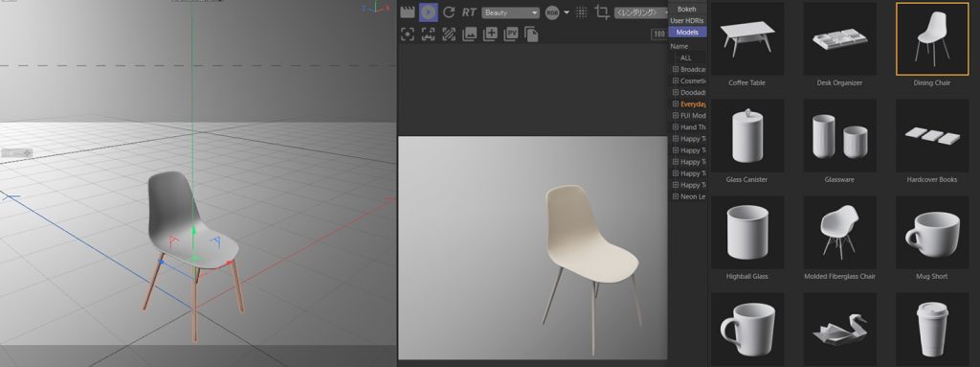
Task: Toggle the RT real-time render mode
Action: click(x=469, y=11)
